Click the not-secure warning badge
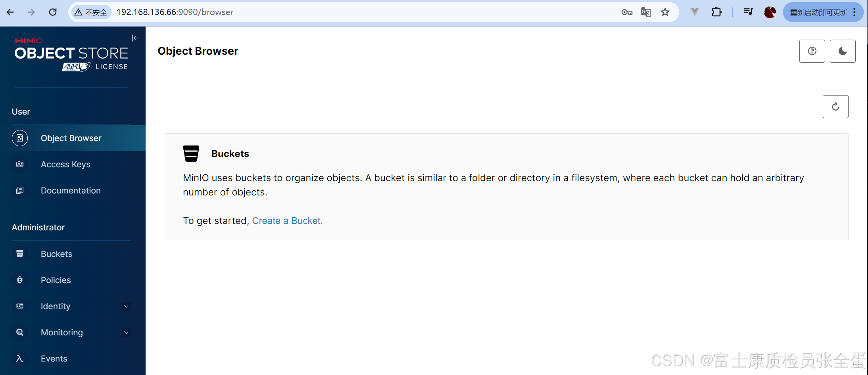The image size is (868, 375). pos(91,12)
